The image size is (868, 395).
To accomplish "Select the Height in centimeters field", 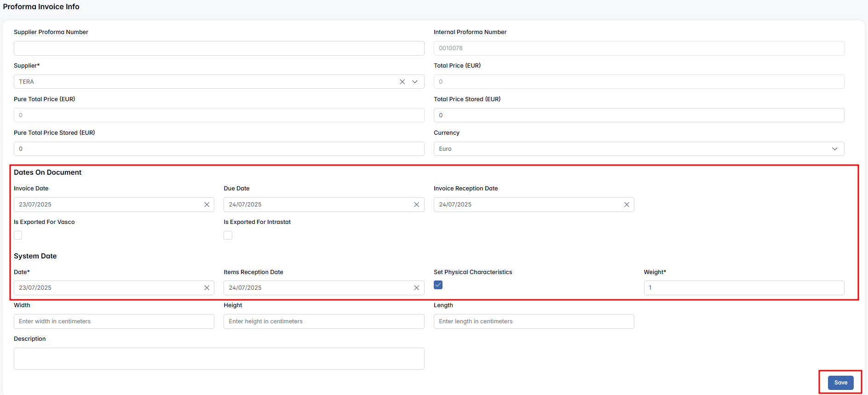I will point(323,321).
